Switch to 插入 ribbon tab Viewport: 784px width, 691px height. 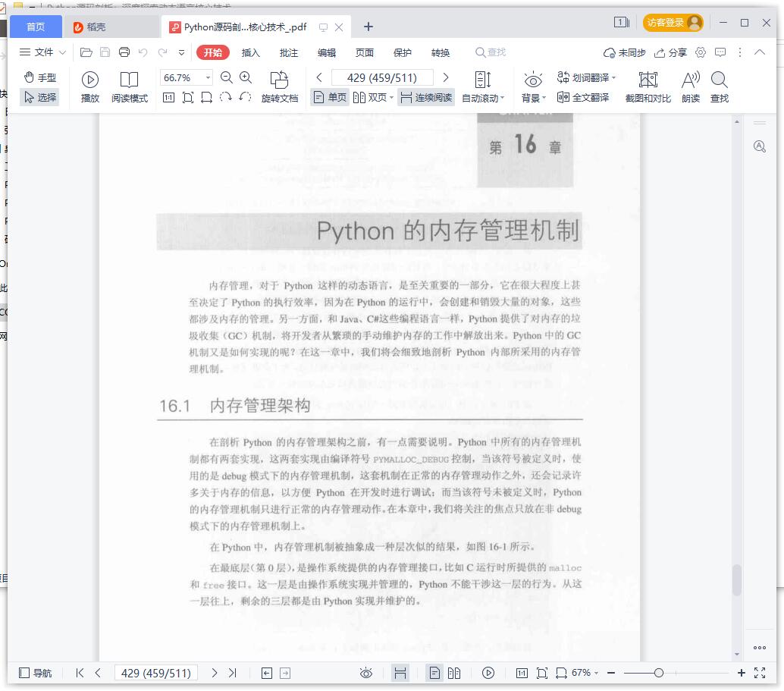(250, 52)
